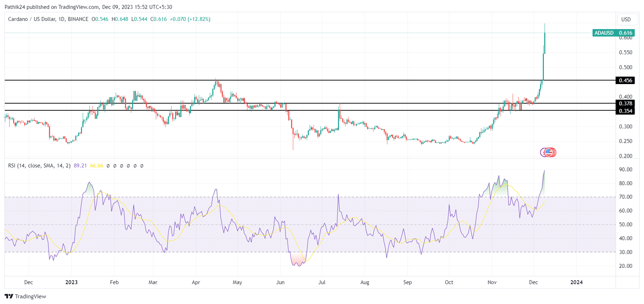The width and height of the screenshot is (644, 304).
Task: Click the 0.200 price axis label
Action: click(626, 156)
